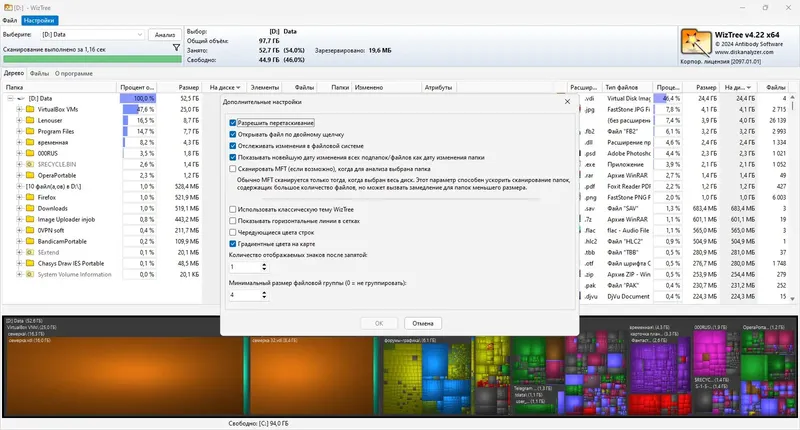Click the VirtualBox VMs folder icon

coord(30,109)
